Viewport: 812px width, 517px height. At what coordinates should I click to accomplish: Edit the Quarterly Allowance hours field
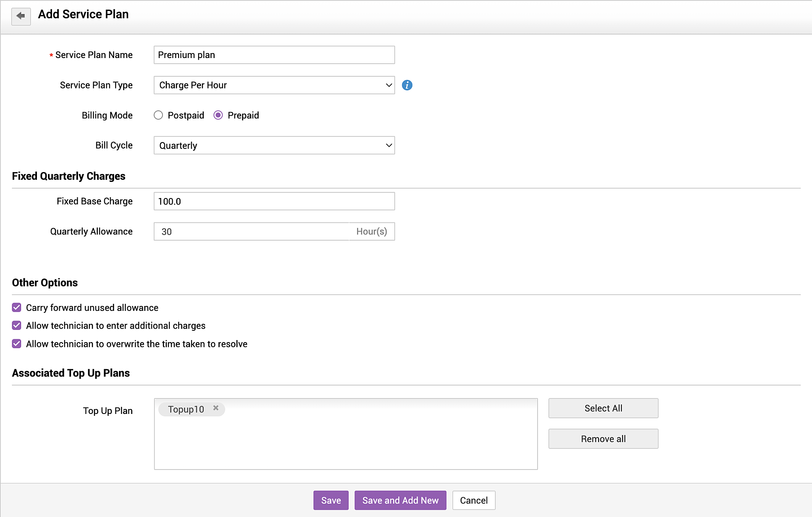tap(252, 231)
